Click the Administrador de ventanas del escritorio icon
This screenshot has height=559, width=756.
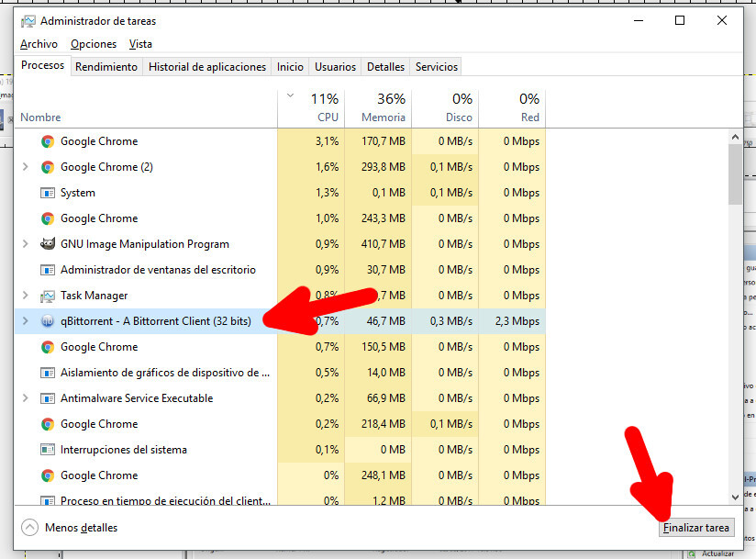[48, 270]
